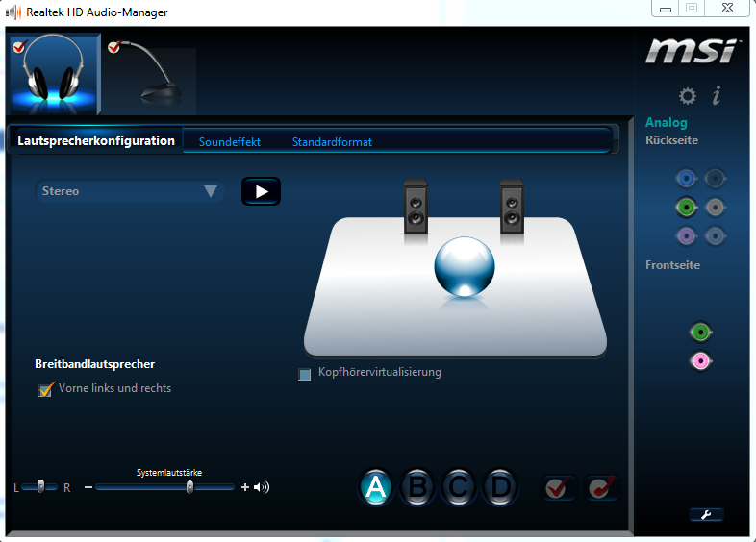Viewport: 756px width, 542px height.
Task: Enable the Kopfhörervirtualisierung checkbox
Action: pyautogui.click(x=304, y=375)
